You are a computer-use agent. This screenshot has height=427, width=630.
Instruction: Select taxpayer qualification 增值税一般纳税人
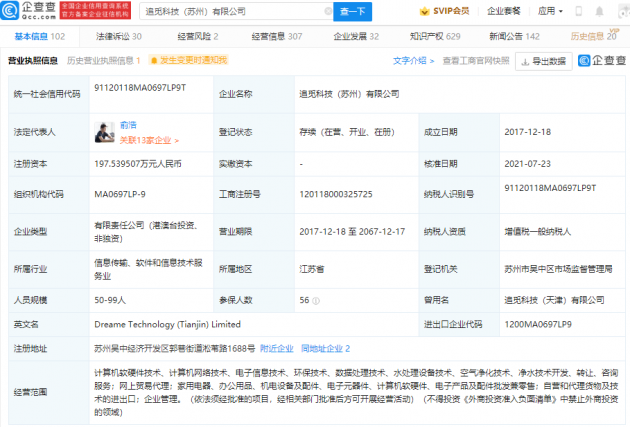click(x=538, y=232)
